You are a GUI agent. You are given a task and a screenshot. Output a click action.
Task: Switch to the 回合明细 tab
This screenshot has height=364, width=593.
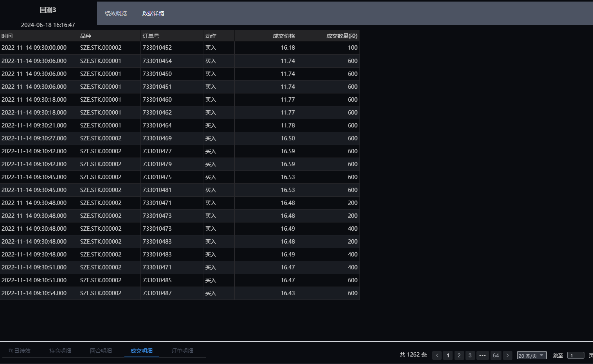(x=101, y=351)
